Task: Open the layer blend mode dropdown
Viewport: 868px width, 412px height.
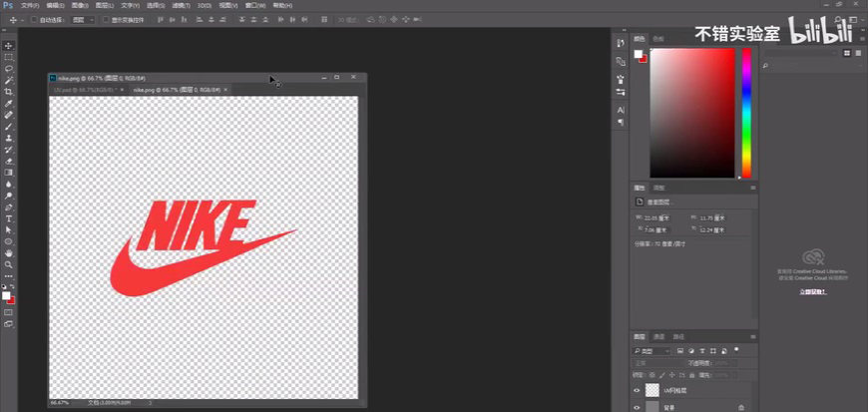Action: tap(658, 363)
